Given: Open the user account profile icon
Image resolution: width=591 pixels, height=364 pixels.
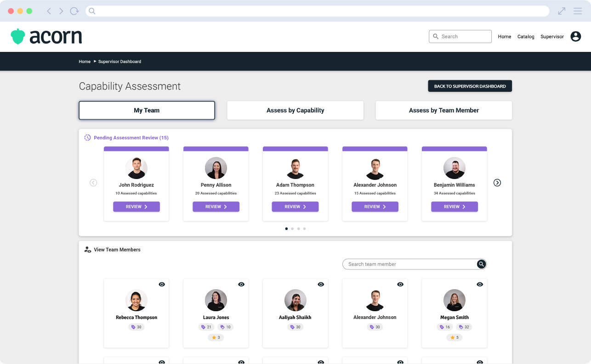Looking at the screenshot, I should [575, 36].
